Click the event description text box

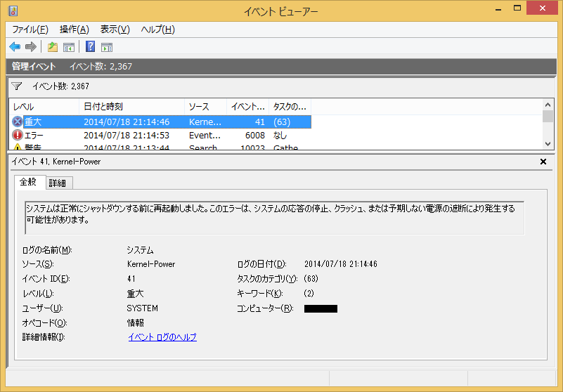point(275,218)
